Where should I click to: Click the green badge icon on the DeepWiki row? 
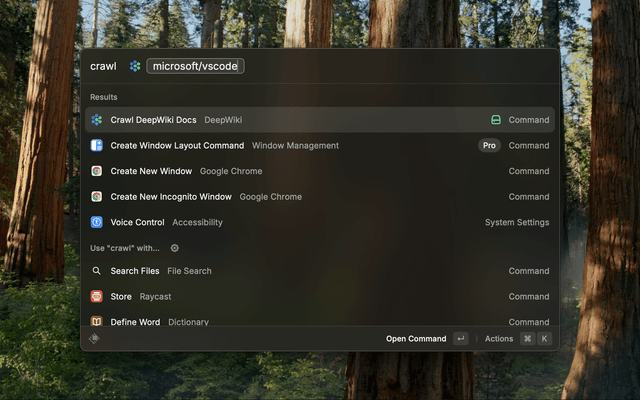point(495,120)
